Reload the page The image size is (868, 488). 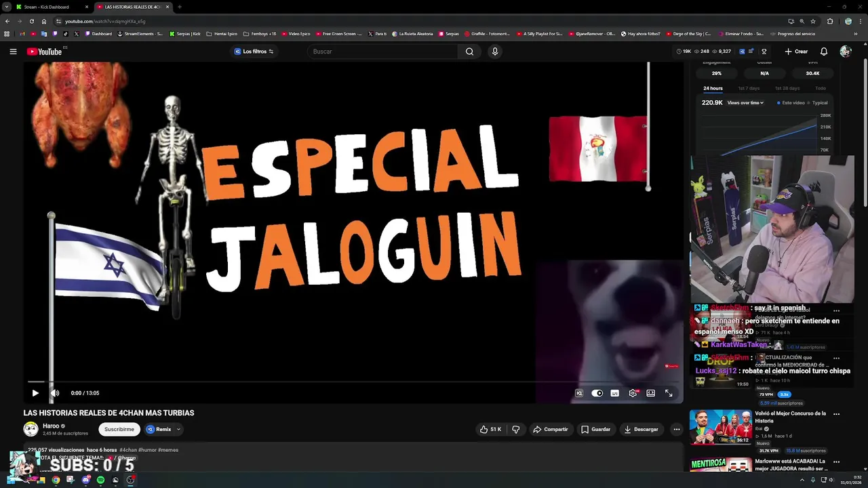[x=31, y=21]
